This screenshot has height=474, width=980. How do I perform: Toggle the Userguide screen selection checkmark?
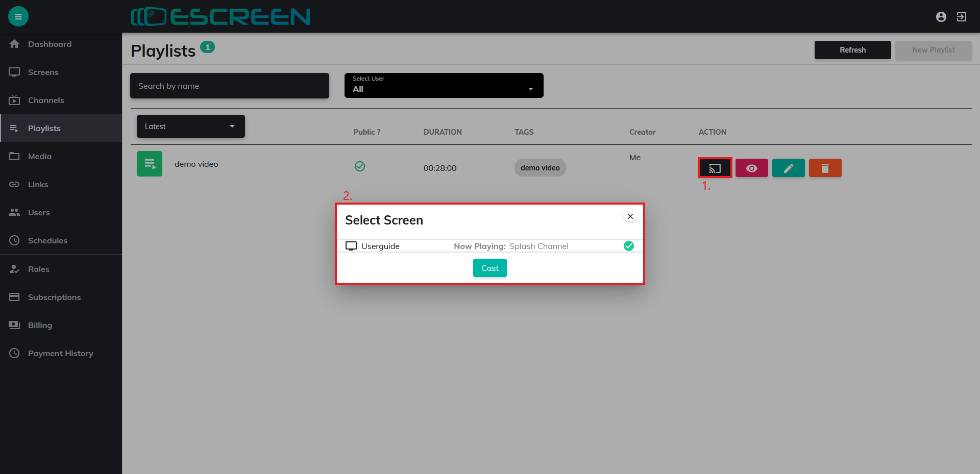(x=628, y=246)
